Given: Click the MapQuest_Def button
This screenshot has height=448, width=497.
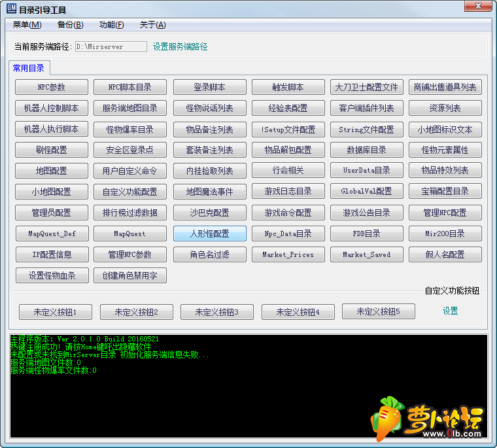Looking at the screenshot, I should [52, 233].
